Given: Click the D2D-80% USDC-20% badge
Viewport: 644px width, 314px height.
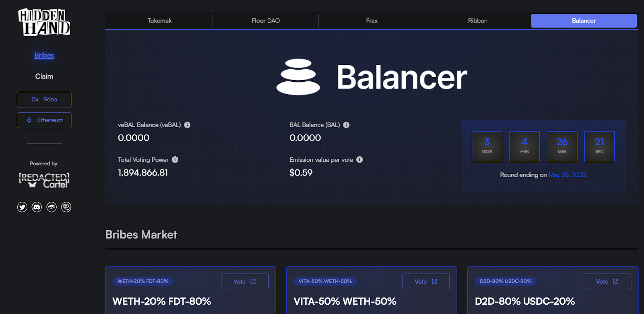Looking at the screenshot, I should pos(506,281).
